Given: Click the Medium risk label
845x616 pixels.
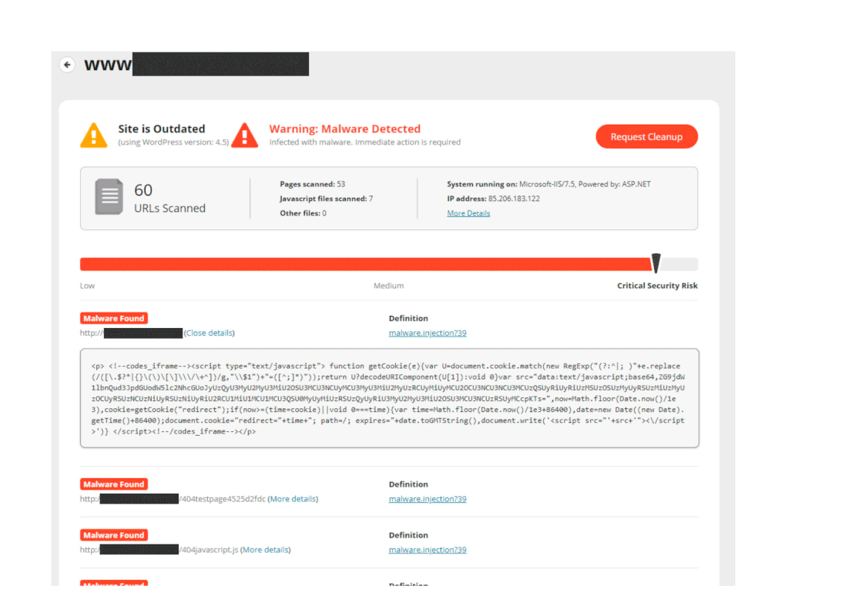Looking at the screenshot, I should (388, 286).
